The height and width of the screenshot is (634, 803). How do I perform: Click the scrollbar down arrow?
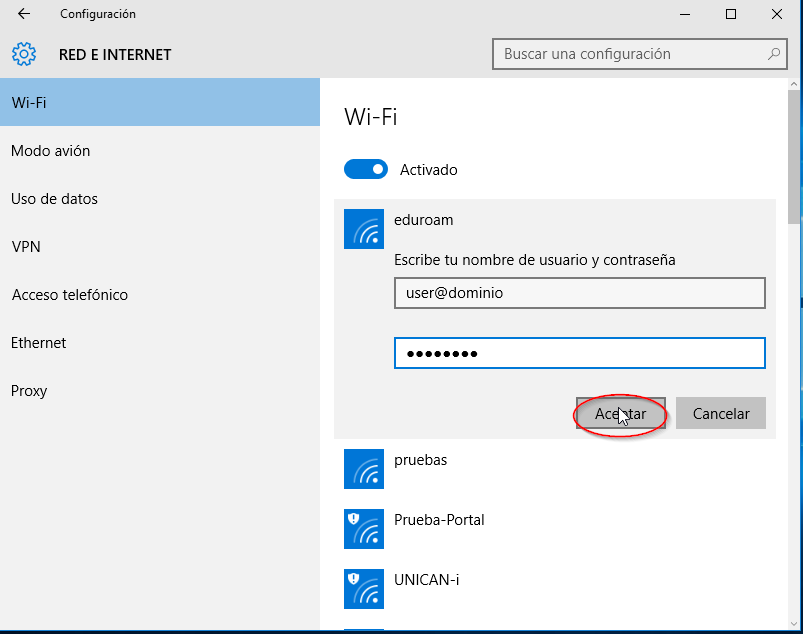coord(794,624)
